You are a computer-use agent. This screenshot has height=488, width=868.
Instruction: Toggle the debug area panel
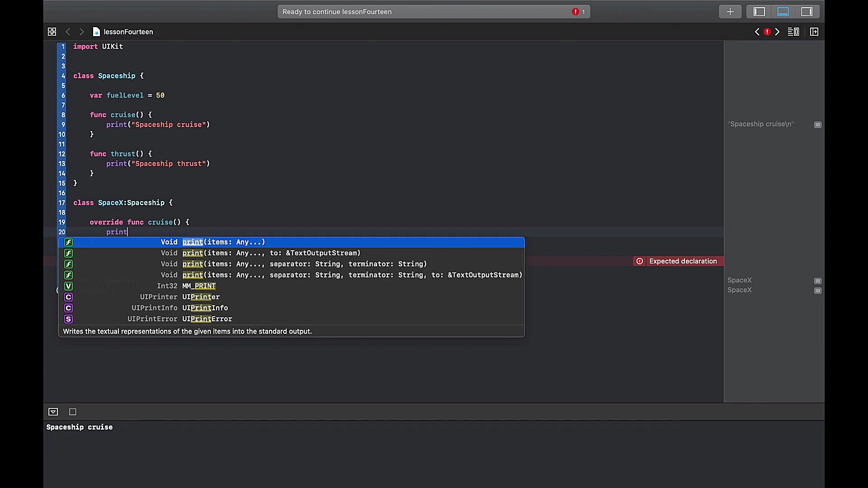coord(783,12)
